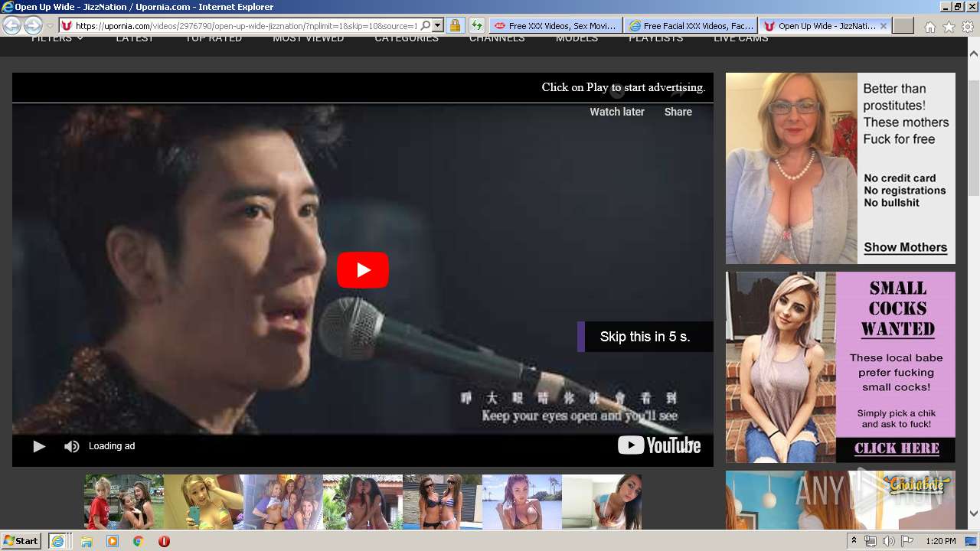
Task: Open the PLAYLISTS nav item
Action: point(655,38)
